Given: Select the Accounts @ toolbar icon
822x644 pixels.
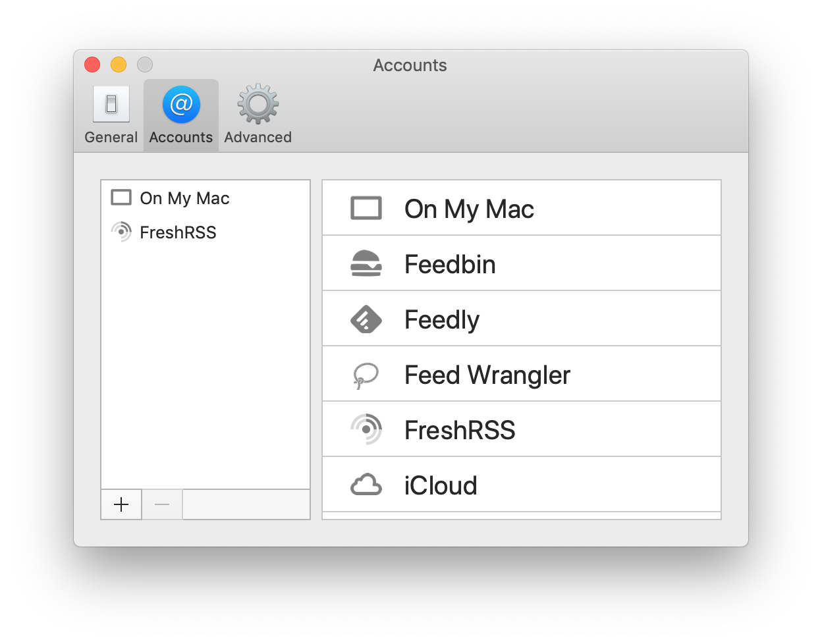Looking at the screenshot, I should pyautogui.click(x=181, y=104).
